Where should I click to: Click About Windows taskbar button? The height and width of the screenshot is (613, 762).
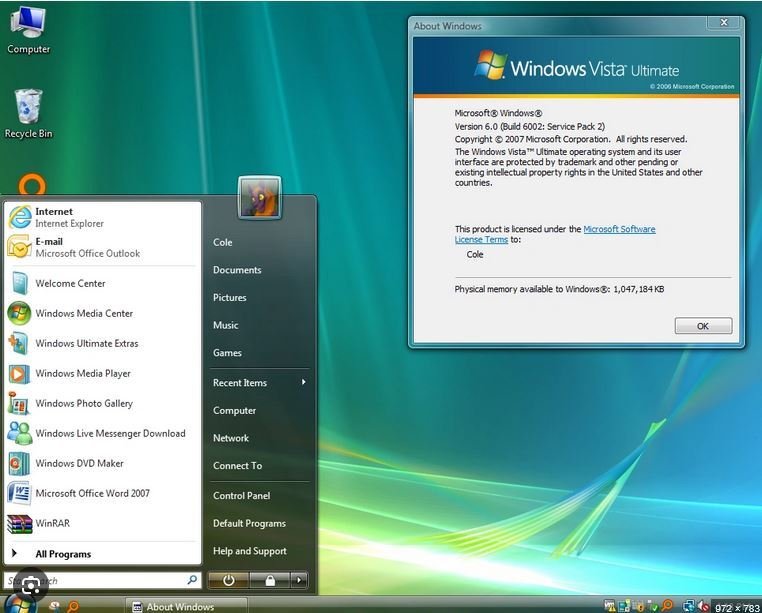tap(187, 606)
